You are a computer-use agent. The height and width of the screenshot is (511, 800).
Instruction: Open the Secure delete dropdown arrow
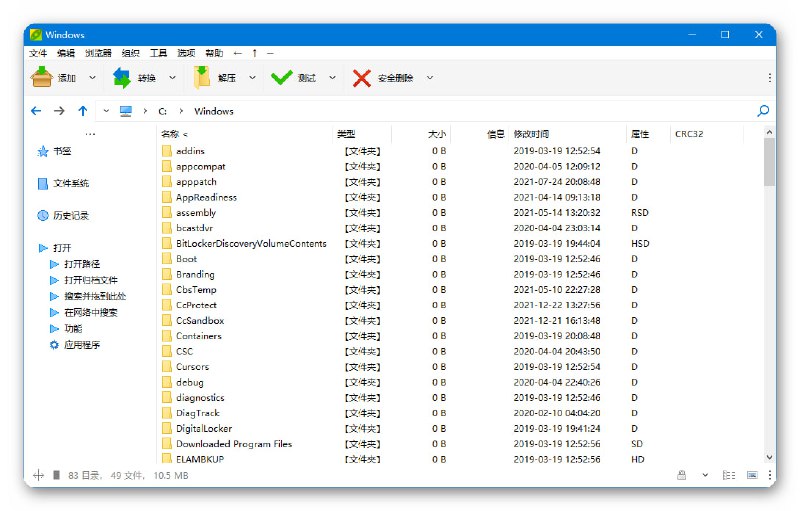coord(430,78)
